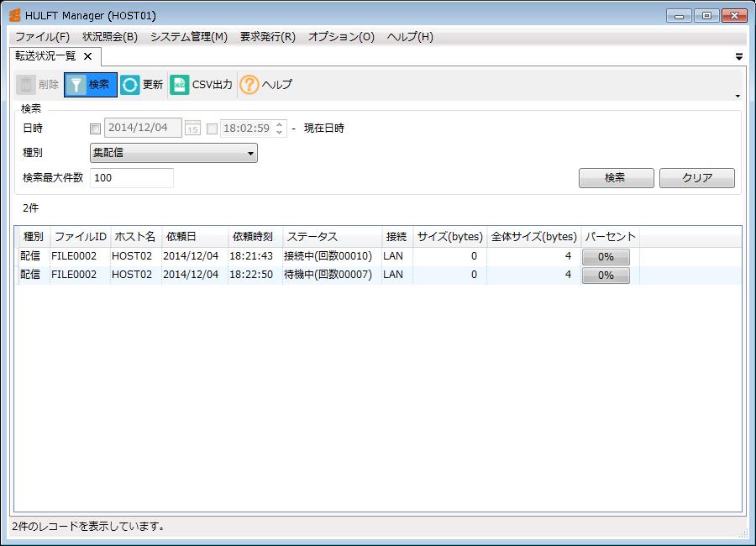Viewport: 756px width, 546px height.
Task: Click the 2014/12/04 date input field
Action: point(143,128)
